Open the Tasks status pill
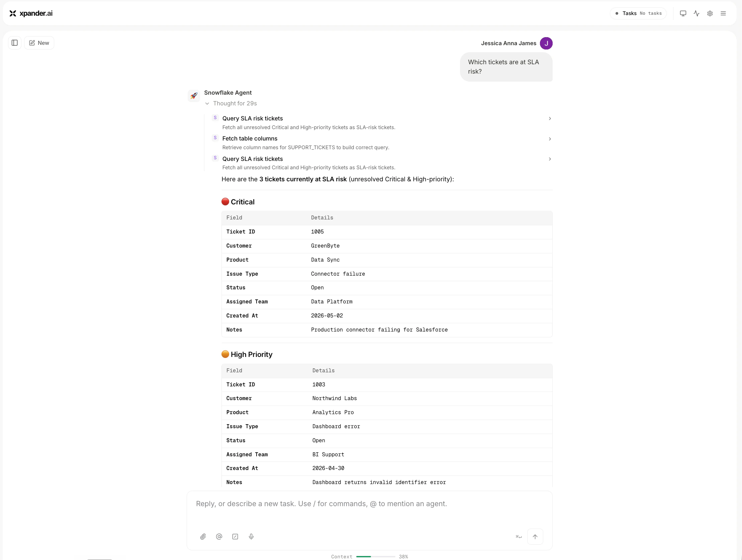This screenshot has width=742, height=560. pos(638,13)
